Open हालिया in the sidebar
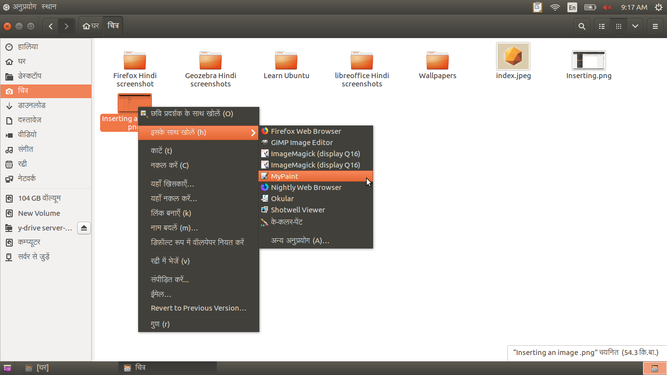The width and height of the screenshot is (667, 375). click(46, 47)
